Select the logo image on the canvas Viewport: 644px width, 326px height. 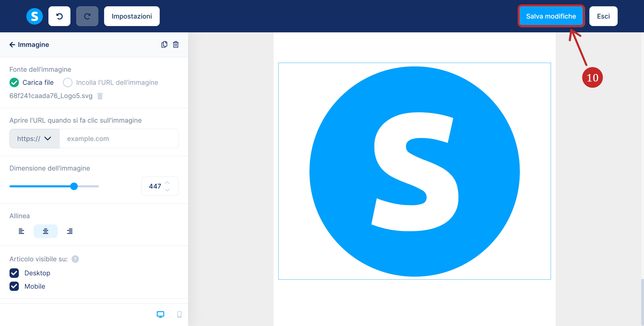415,171
